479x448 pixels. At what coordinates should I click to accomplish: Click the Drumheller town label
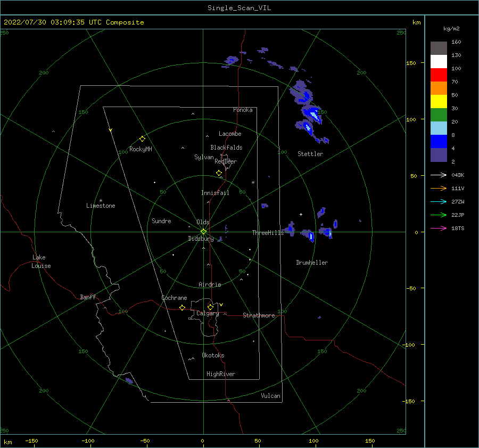[312, 263]
